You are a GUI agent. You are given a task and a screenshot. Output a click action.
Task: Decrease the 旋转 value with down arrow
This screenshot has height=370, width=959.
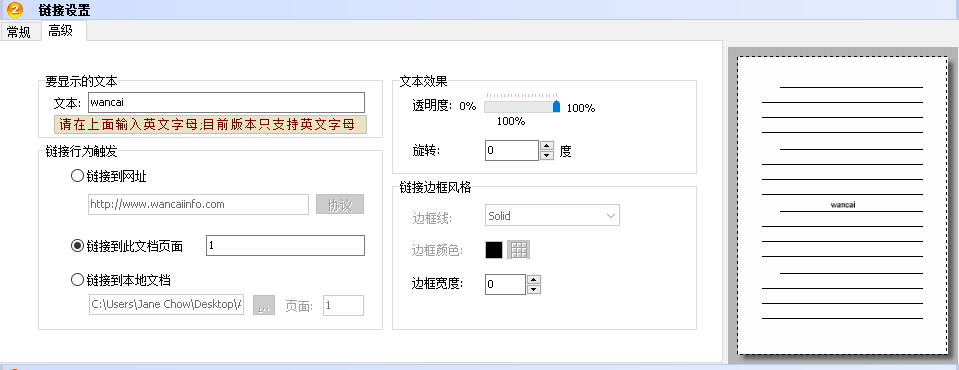(547, 156)
